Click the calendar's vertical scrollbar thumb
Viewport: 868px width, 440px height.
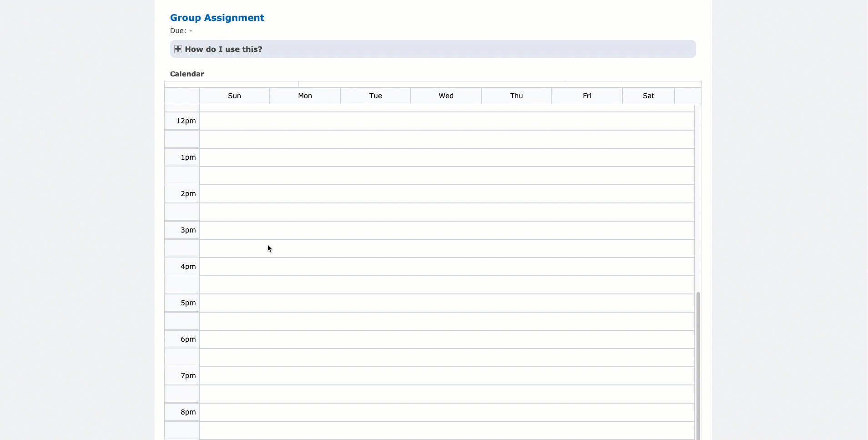click(698, 364)
